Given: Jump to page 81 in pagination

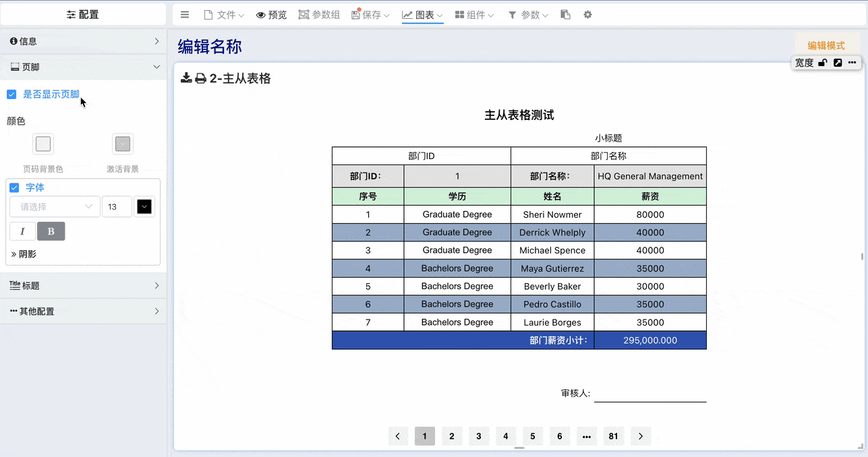Looking at the screenshot, I should pyautogui.click(x=614, y=436).
